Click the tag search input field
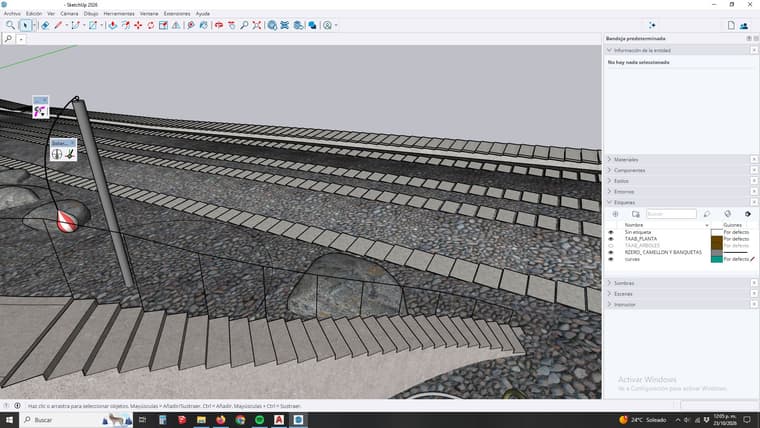The image size is (760, 428). pos(671,214)
